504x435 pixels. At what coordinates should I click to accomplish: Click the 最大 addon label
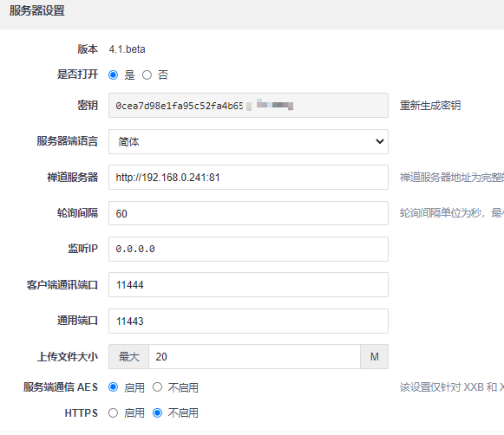(x=129, y=357)
